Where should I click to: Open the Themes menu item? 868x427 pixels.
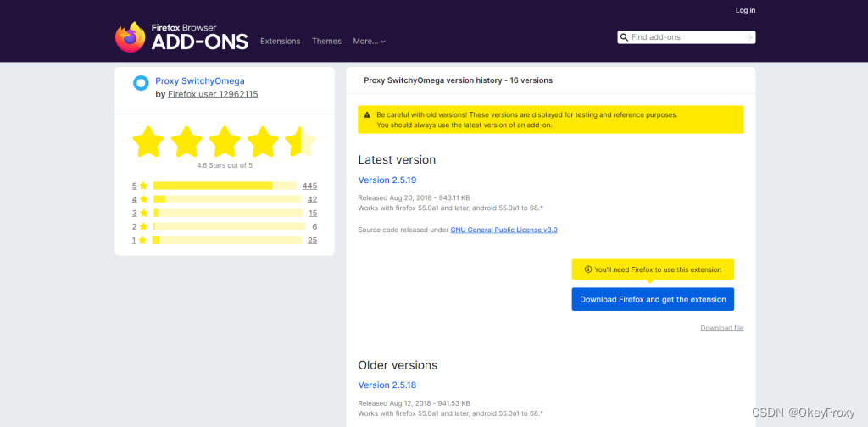click(x=326, y=41)
